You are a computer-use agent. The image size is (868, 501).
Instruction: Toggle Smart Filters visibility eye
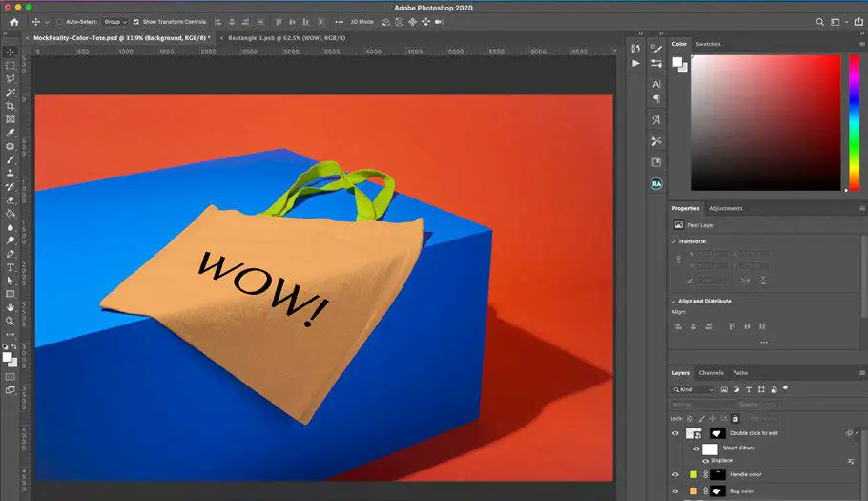click(696, 449)
